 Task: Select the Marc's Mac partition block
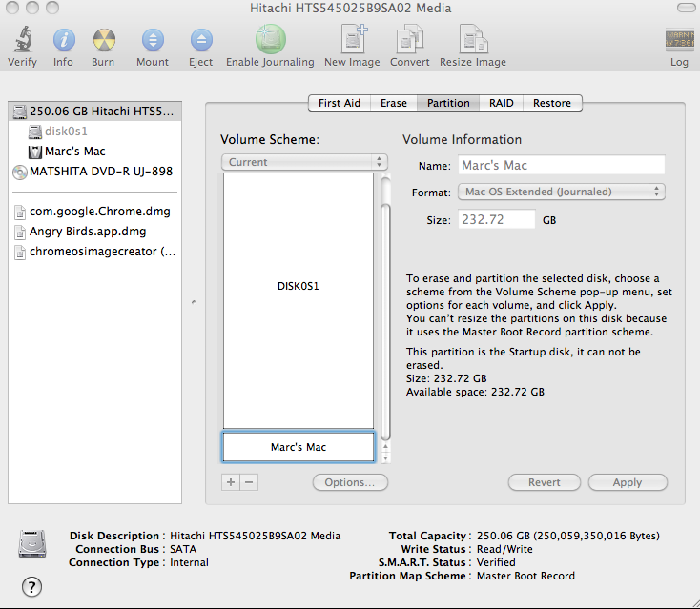coord(299,447)
